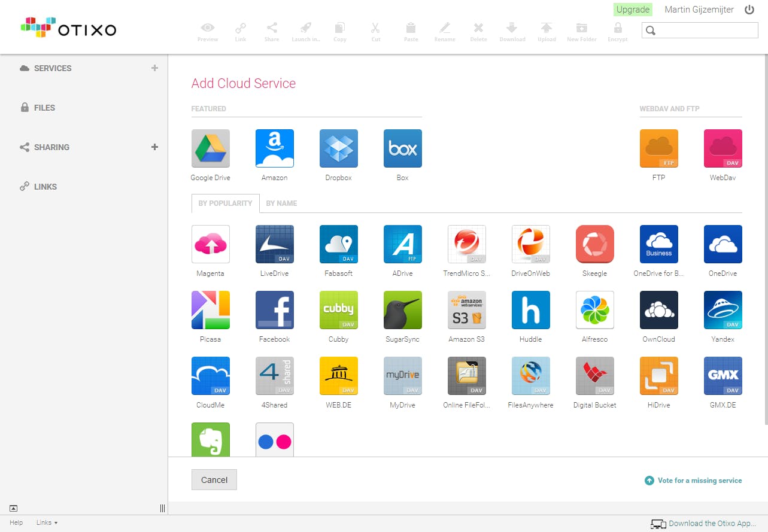The width and height of the screenshot is (768, 532).
Task: Select the FTP service icon
Action: [658, 148]
